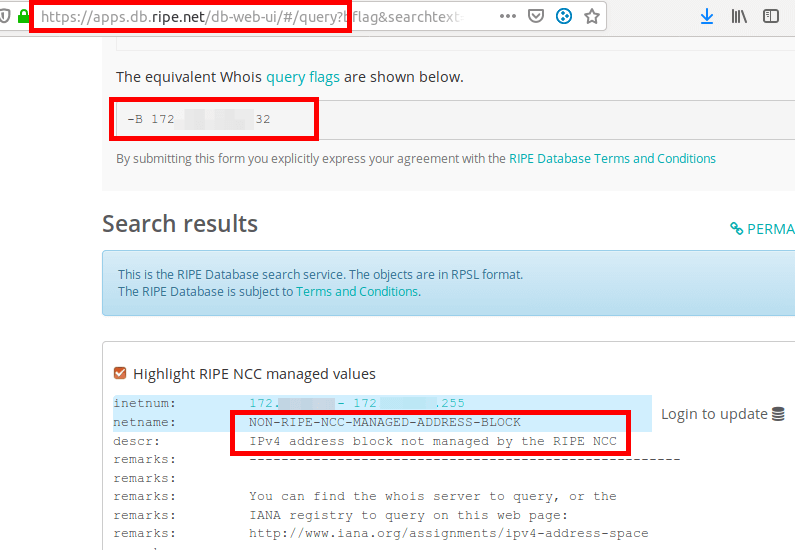Viewport: 795px width, 550px height.
Task: Click 'By submitting this form' agreement text
Action: (311, 159)
